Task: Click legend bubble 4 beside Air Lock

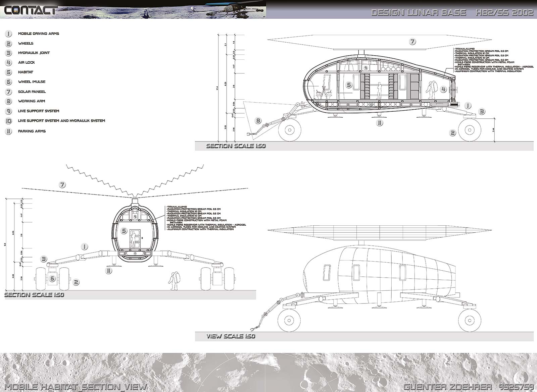Action: pos(8,63)
